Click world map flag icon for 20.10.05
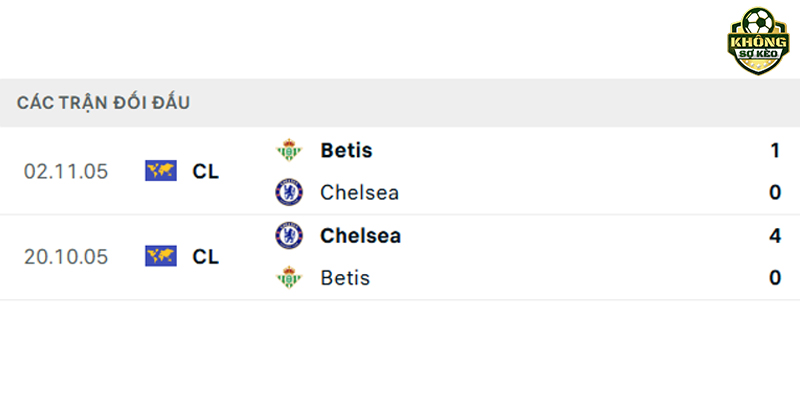Image resolution: width=800 pixels, height=400 pixels. (x=161, y=256)
